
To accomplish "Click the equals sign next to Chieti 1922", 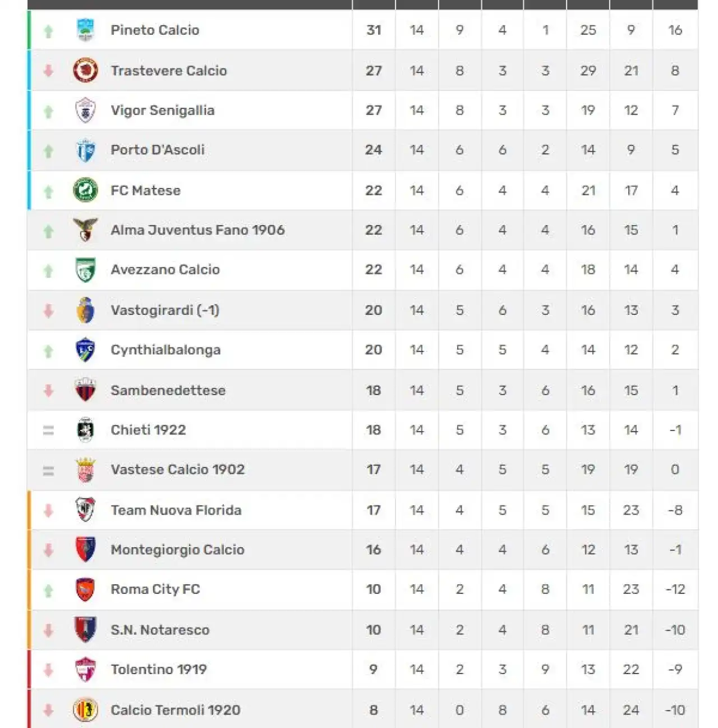I will click(x=48, y=431).
